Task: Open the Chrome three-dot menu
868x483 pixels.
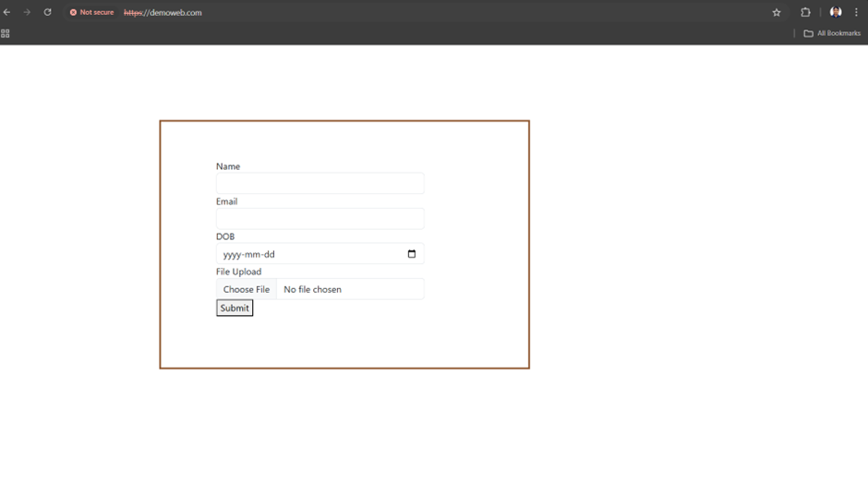Action: click(856, 12)
